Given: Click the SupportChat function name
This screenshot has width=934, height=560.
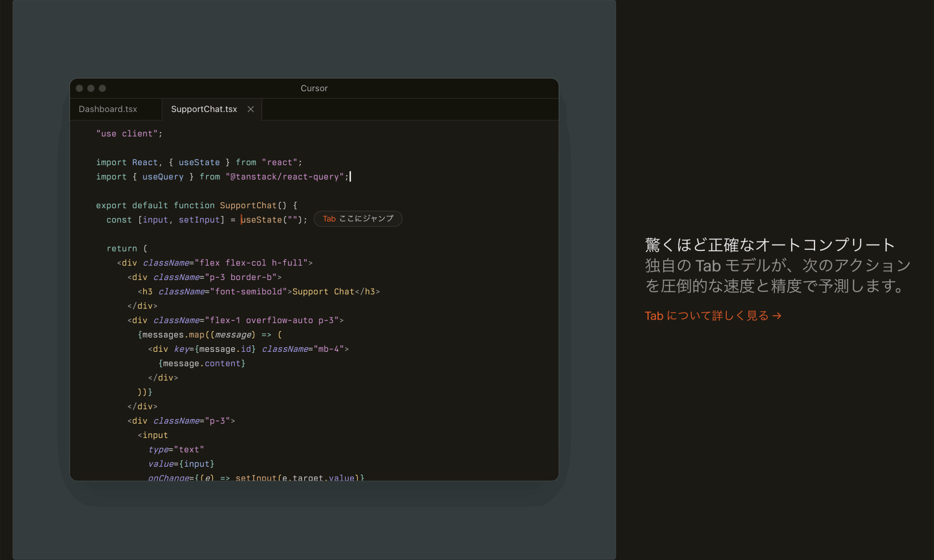Looking at the screenshot, I should [x=248, y=205].
